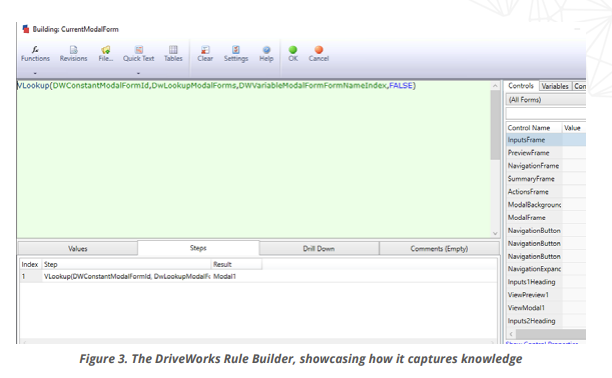Click the rule editor scrollbar down arrow

pyautogui.click(x=495, y=234)
